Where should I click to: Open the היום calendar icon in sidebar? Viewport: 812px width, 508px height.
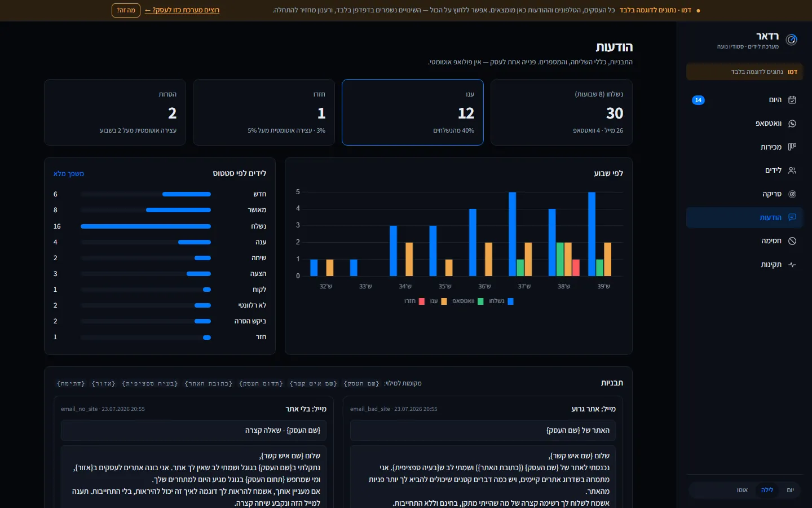pos(792,100)
